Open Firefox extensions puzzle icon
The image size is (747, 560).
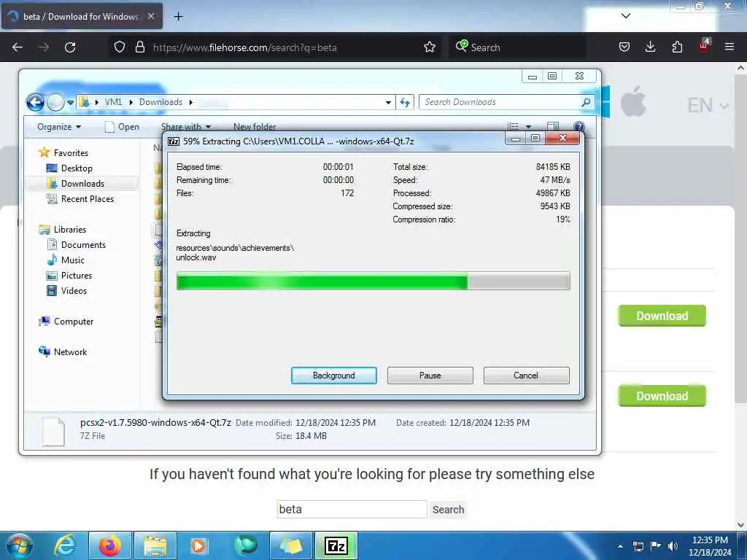[677, 47]
